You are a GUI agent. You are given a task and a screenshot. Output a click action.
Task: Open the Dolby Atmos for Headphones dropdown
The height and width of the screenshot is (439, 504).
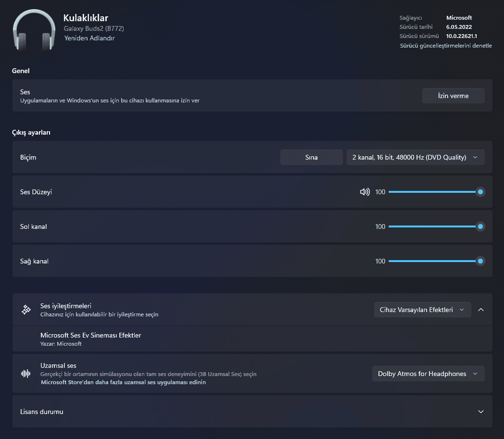(428, 374)
